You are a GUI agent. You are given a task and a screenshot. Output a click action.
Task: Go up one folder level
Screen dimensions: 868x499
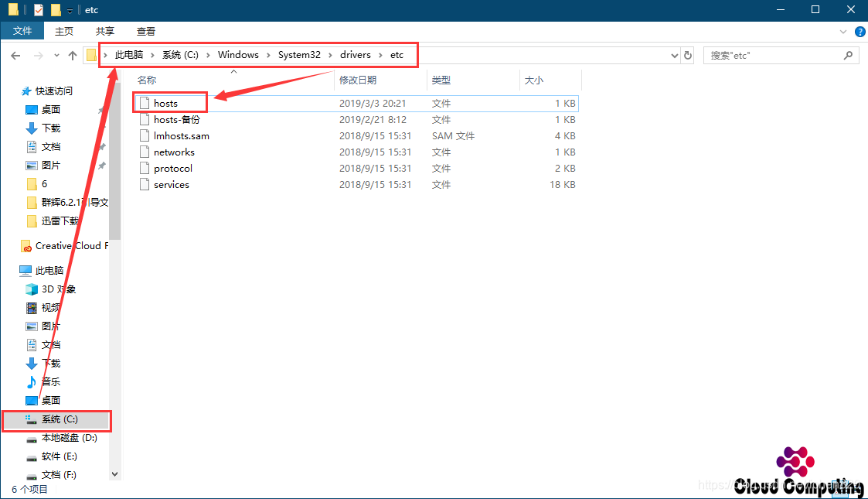click(x=73, y=56)
